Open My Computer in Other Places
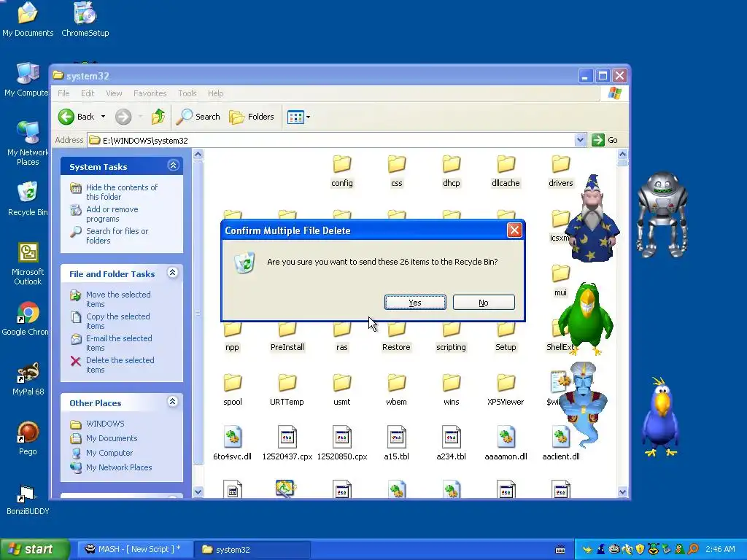Screen dimensions: 747x560 point(109,453)
